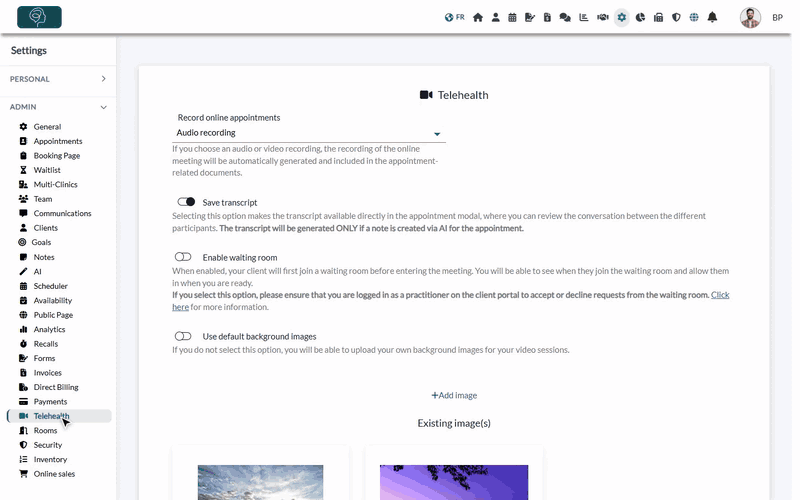Open the pie chart icon in top bar

(640, 17)
